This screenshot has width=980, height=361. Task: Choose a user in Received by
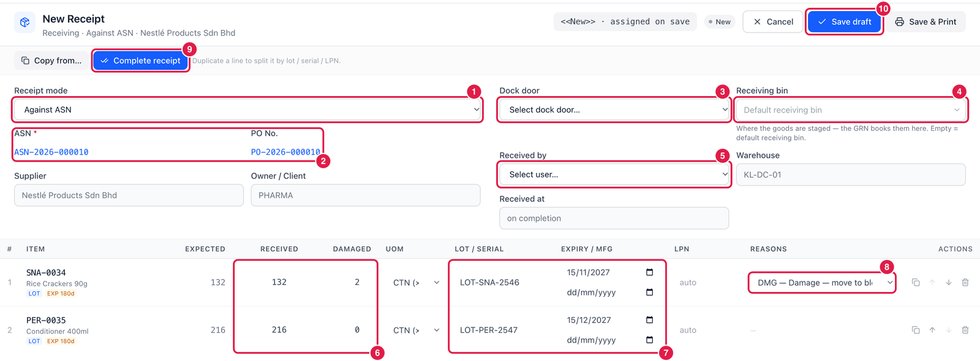pyautogui.click(x=614, y=174)
